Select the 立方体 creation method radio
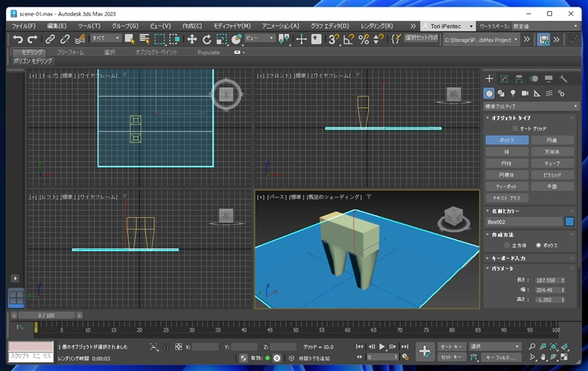The image size is (588, 371). tap(507, 245)
